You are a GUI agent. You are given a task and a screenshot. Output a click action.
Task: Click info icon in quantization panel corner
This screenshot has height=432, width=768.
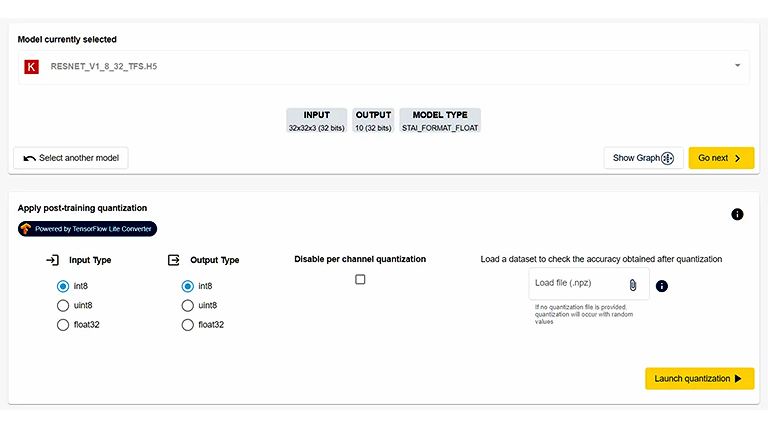(737, 214)
